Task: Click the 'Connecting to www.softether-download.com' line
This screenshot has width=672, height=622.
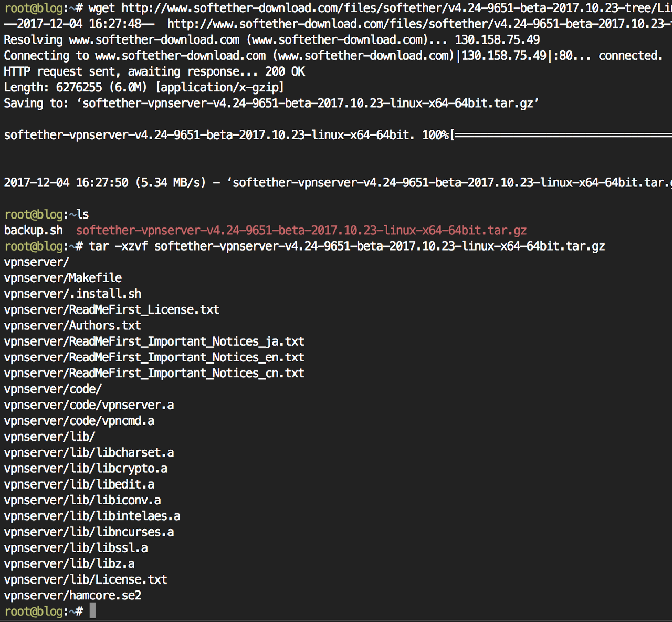Action: (x=333, y=56)
